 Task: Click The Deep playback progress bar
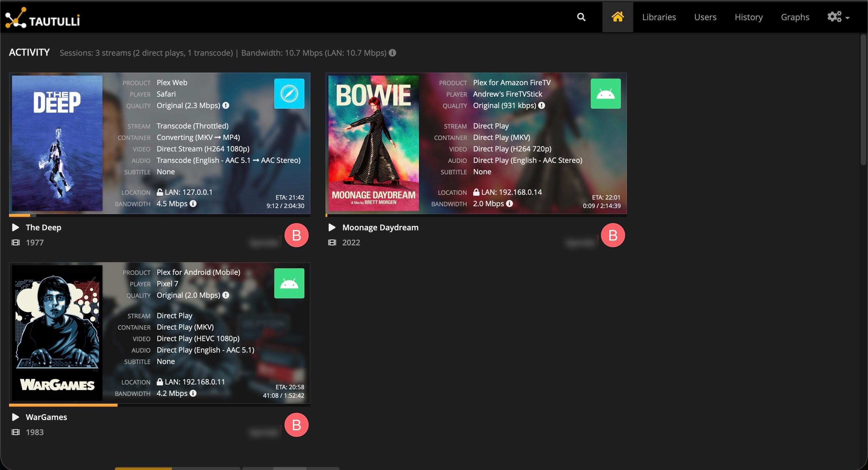click(x=159, y=215)
